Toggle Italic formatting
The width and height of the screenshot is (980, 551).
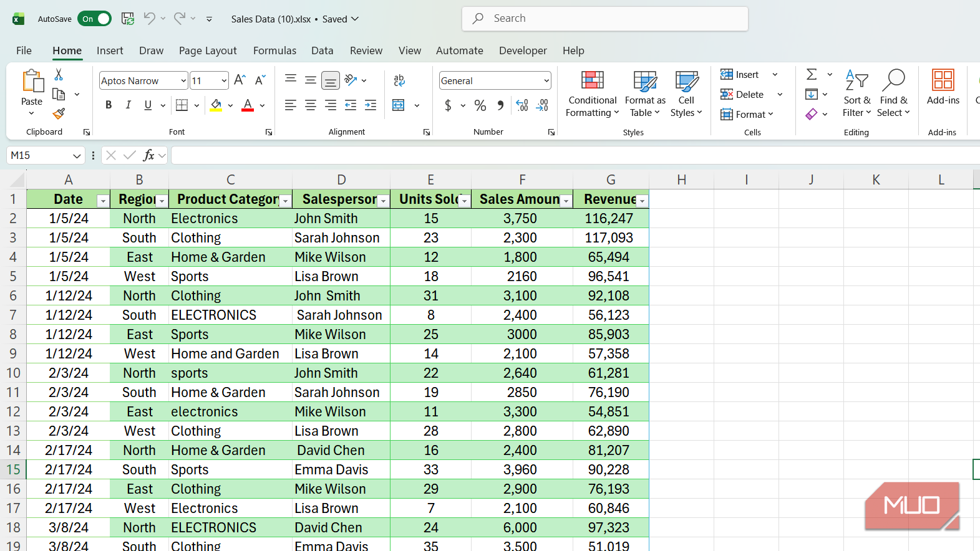pyautogui.click(x=129, y=105)
